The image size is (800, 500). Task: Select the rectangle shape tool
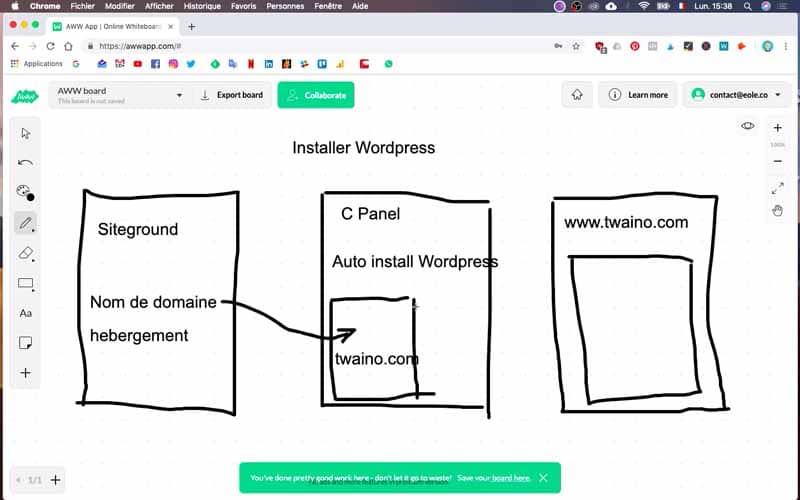coord(26,283)
